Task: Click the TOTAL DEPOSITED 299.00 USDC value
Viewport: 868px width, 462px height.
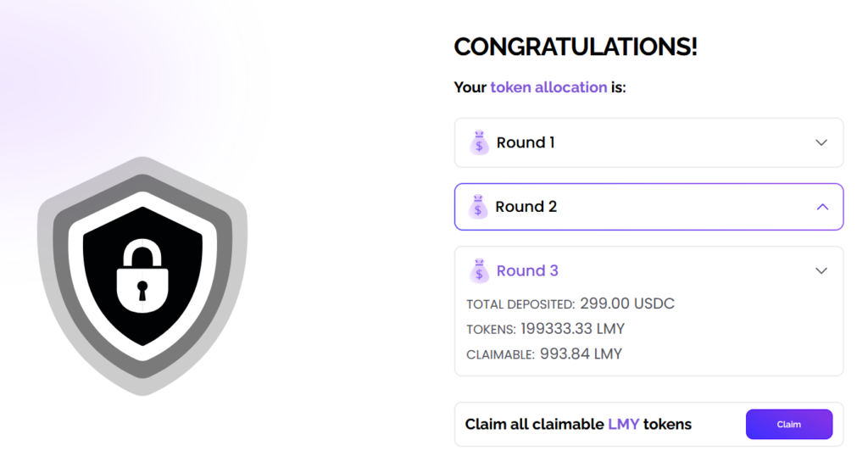Action: click(x=627, y=303)
